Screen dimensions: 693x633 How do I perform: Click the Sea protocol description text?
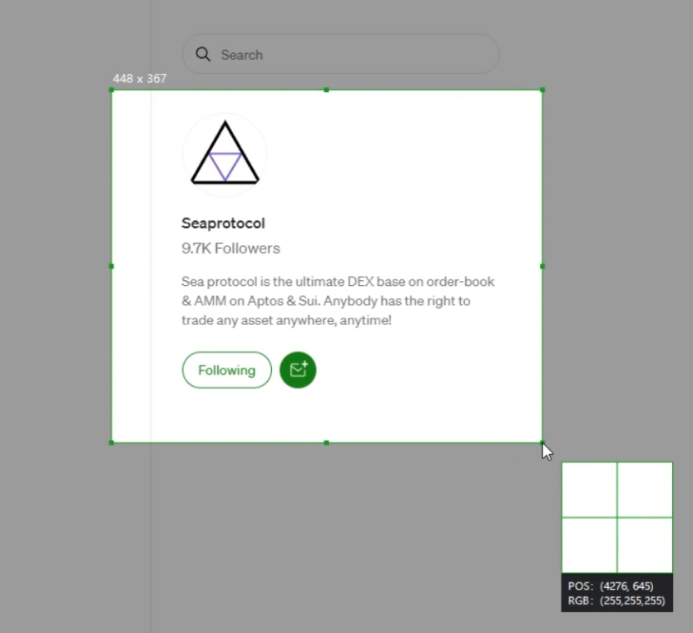338,301
